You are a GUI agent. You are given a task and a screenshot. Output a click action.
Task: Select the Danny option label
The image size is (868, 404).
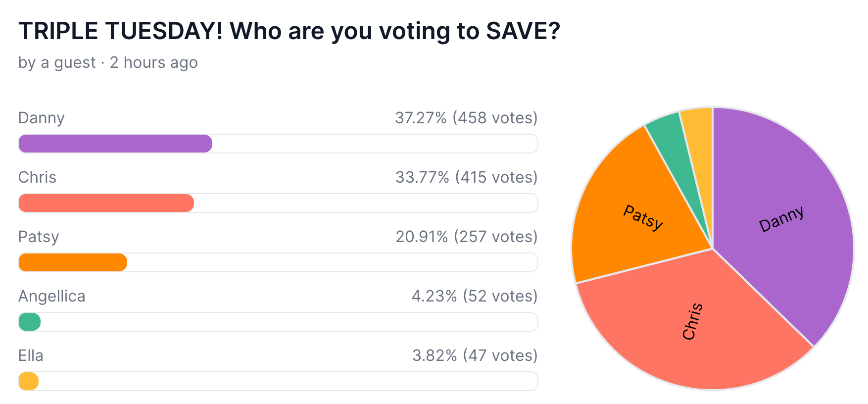tap(42, 118)
